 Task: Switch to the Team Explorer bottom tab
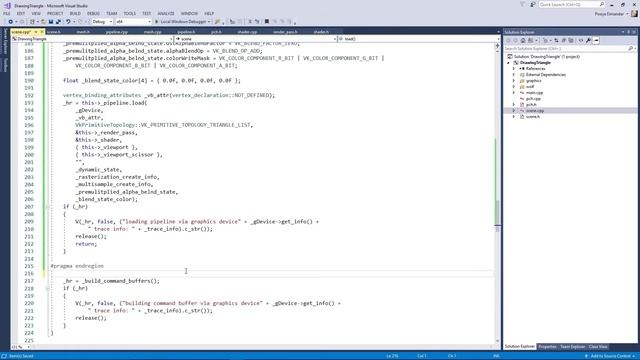(x=573, y=347)
